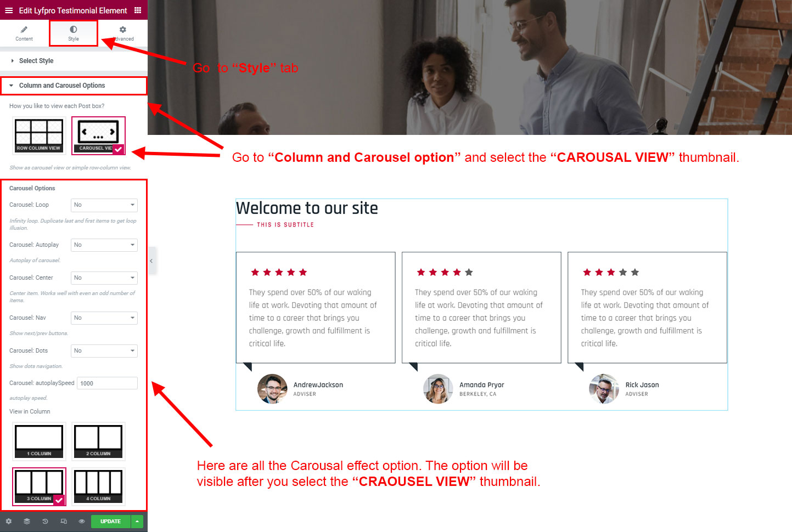This screenshot has width=792, height=532.
Task: Switch to the Content tab
Action: (x=24, y=33)
